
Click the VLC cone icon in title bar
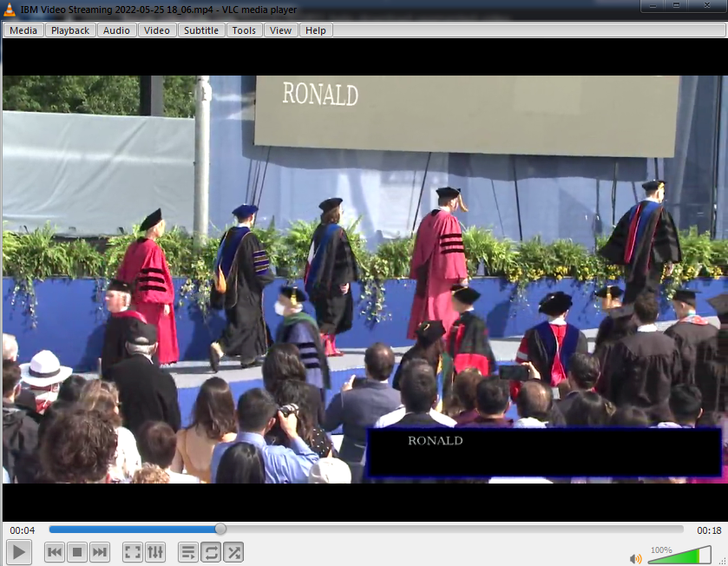pos(10,10)
